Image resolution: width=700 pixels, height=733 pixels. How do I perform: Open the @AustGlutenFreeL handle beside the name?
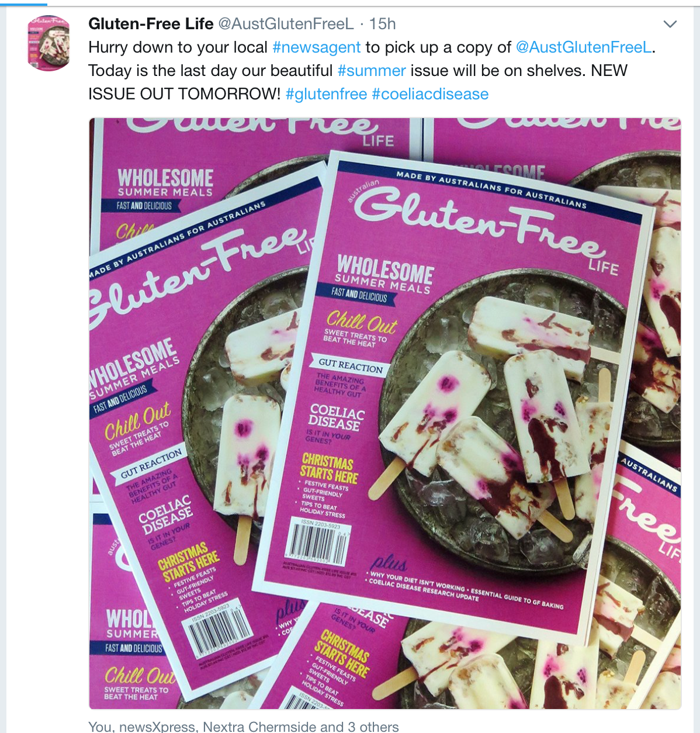(286, 24)
